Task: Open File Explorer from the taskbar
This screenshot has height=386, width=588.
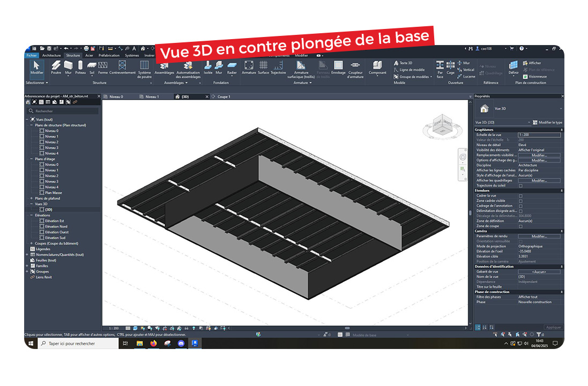Action: tap(139, 343)
